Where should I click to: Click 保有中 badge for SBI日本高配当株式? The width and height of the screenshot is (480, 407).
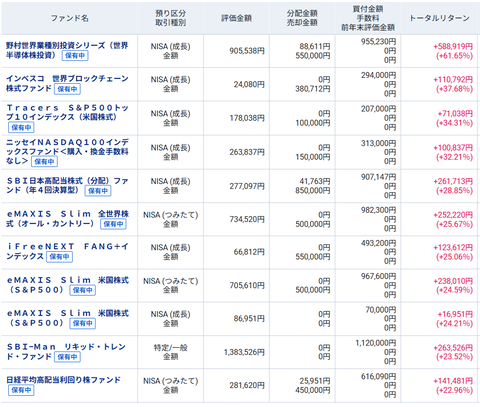pos(98,191)
